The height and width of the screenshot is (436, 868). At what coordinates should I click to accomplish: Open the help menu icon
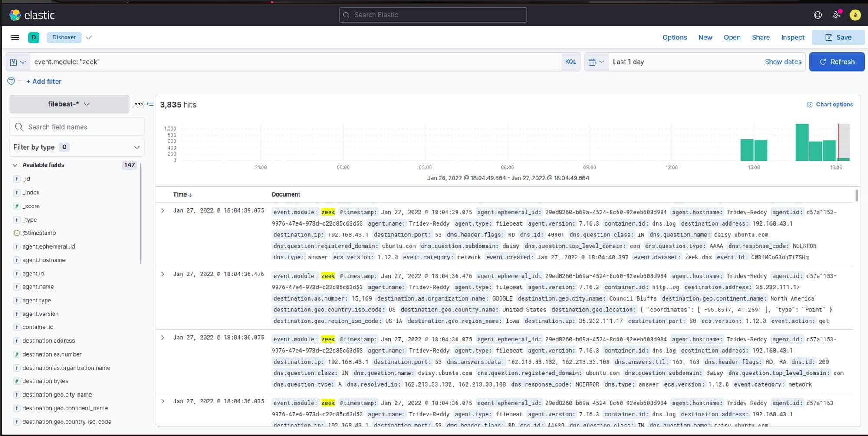point(818,15)
